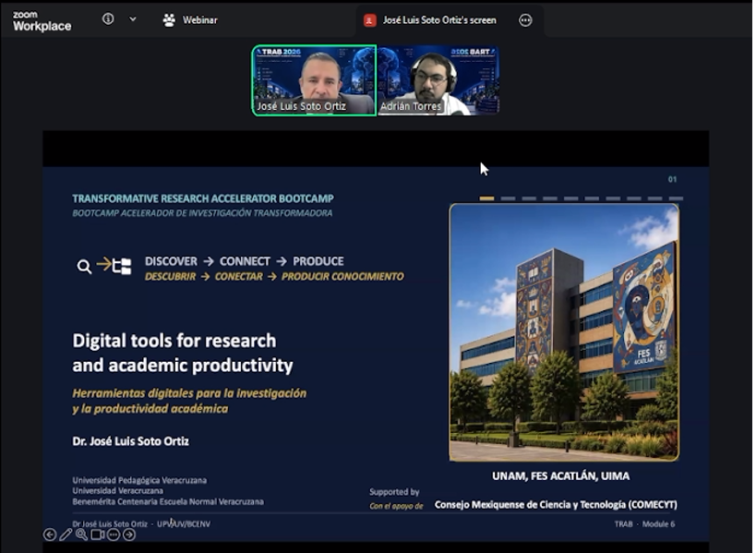Click "TRAB · Module 6" footer

644,524
